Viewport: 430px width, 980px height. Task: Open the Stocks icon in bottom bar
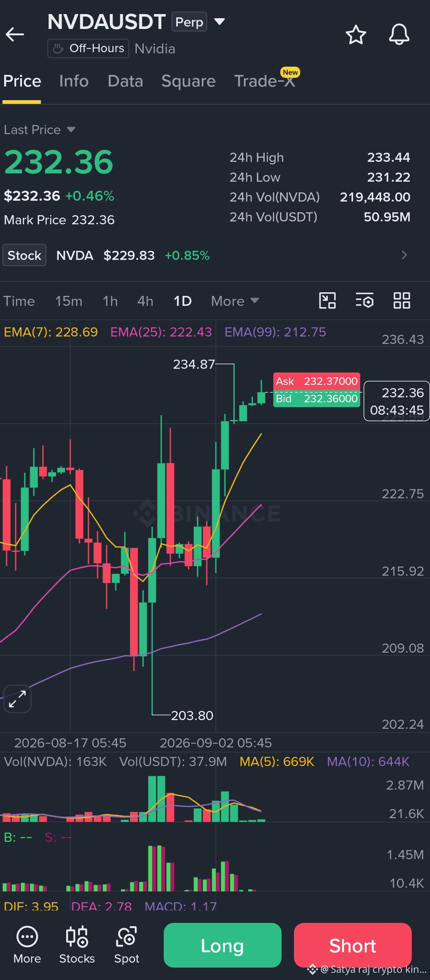[77, 945]
